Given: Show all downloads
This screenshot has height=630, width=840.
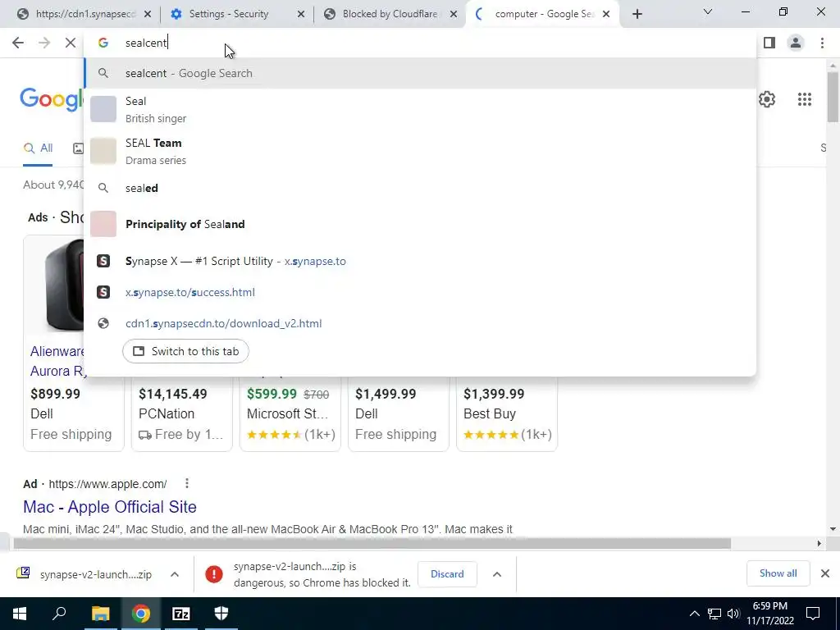Looking at the screenshot, I should coord(778,573).
